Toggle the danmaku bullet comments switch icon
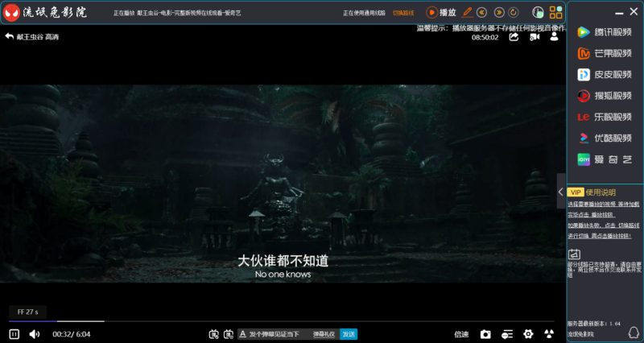The image size is (644, 343). pos(214,334)
